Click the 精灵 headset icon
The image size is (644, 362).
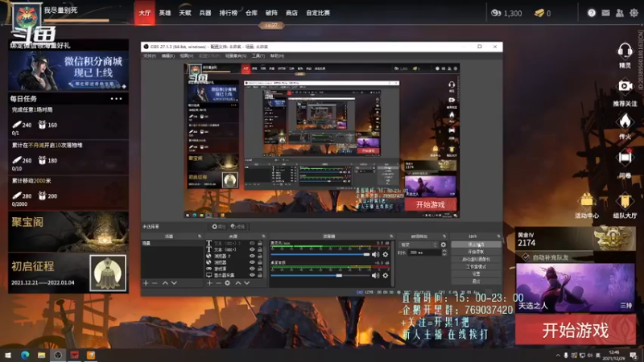click(625, 51)
